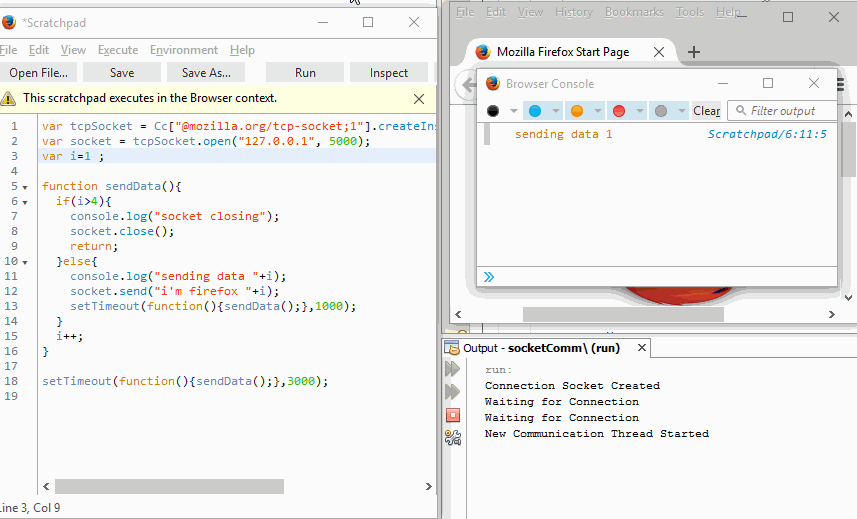Dismiss the Browser context warning notification
This screenshot has height=519, width=857.
click(419, 99)
